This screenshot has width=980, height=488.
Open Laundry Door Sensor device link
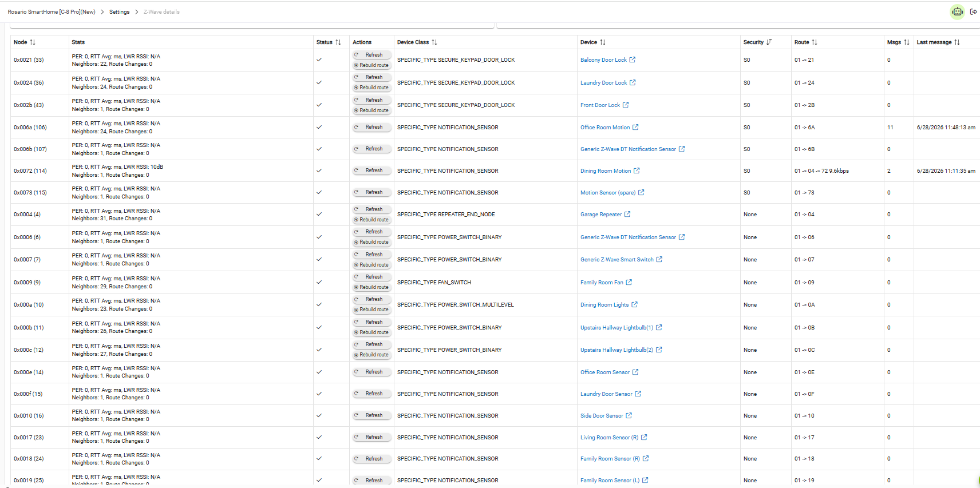(x=606, y=394)
